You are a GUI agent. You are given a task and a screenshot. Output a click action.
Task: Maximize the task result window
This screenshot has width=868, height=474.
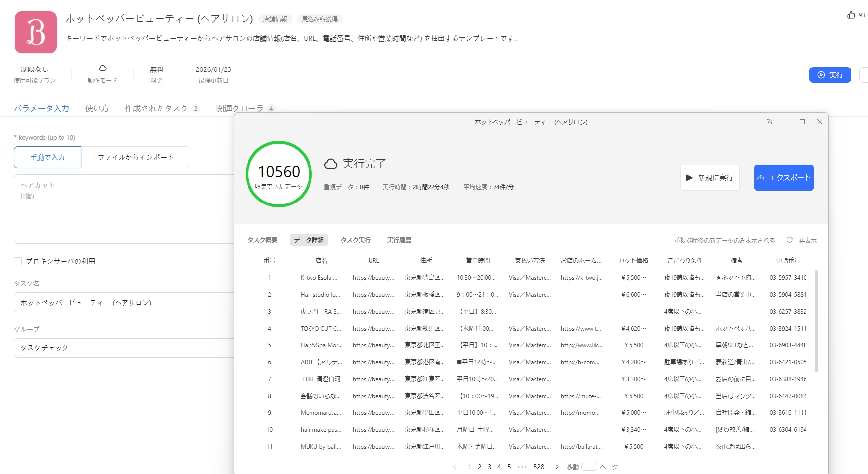(x=802, y=122)
